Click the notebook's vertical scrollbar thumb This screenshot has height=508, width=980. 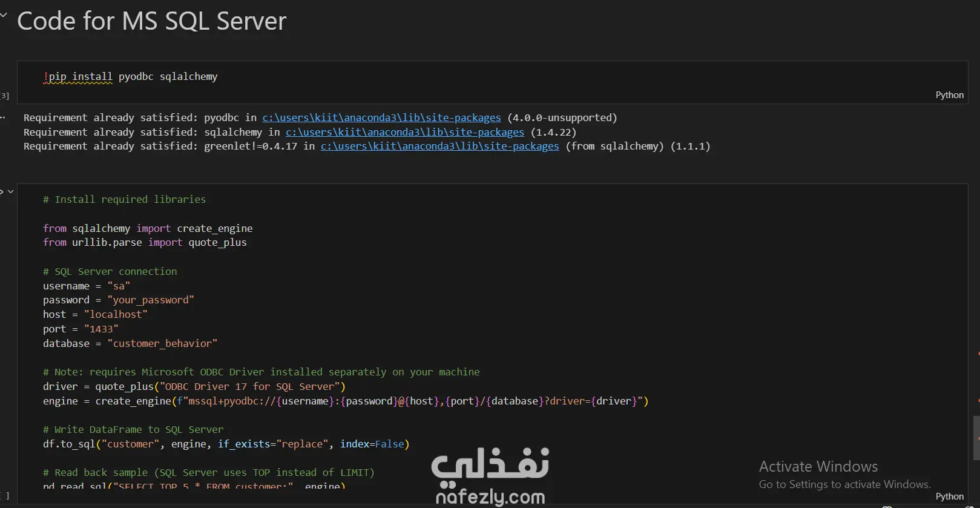(x=976, y=438)
